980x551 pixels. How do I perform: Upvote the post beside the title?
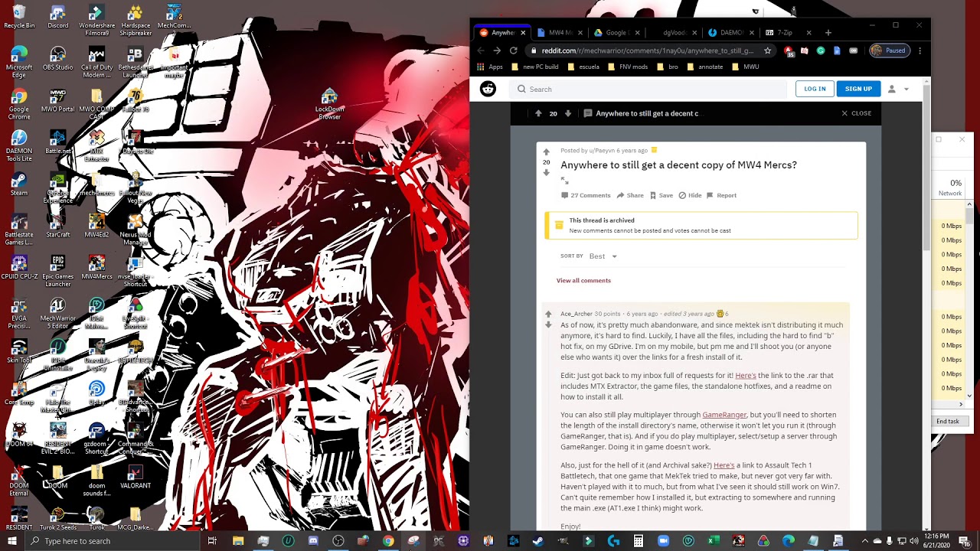tap(547, 152)
